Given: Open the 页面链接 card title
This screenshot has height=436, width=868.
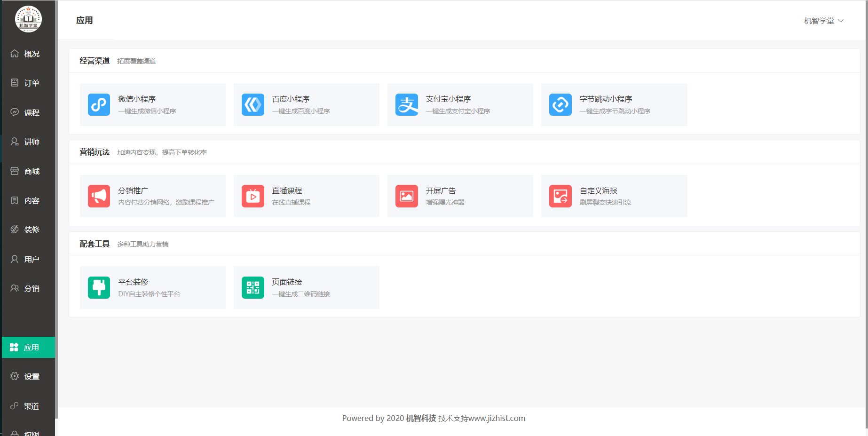Looking at the screenshot, I should pyautogui.click(x=287, y=282).
